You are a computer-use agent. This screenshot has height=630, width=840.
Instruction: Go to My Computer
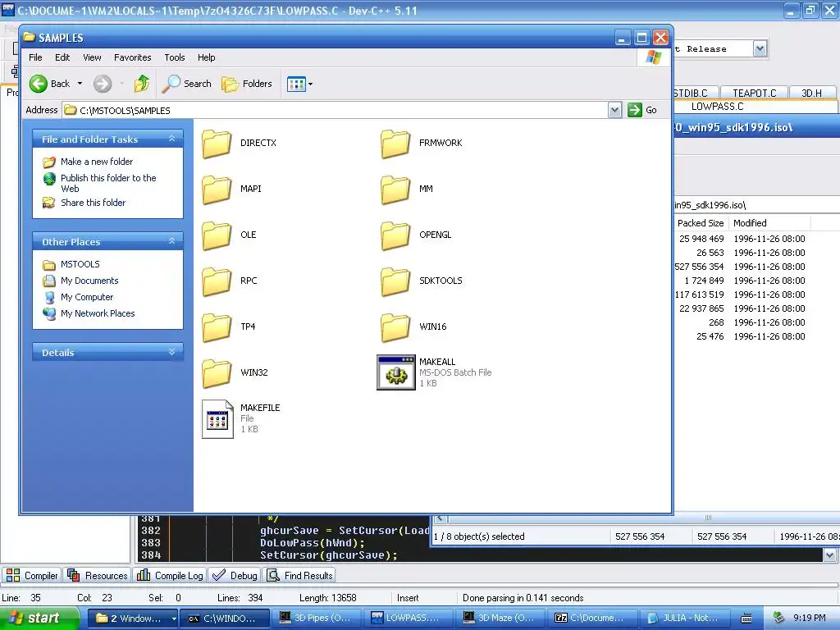87,297
